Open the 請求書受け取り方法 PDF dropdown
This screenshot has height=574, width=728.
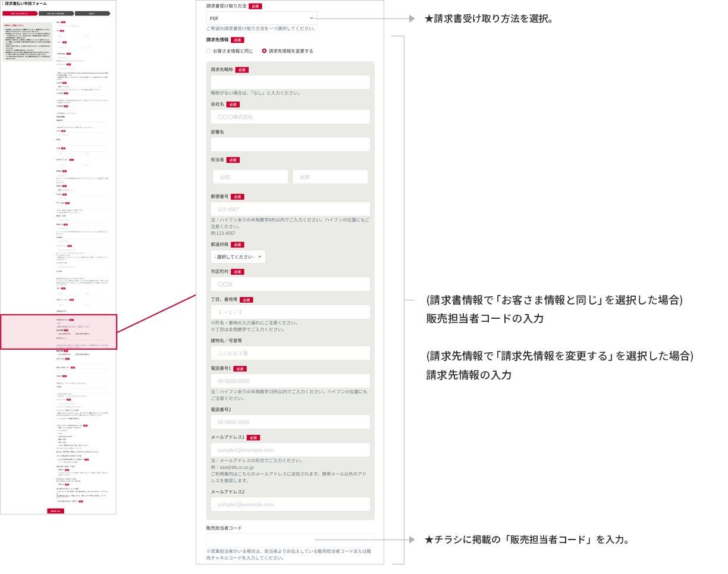click(262, 18)
